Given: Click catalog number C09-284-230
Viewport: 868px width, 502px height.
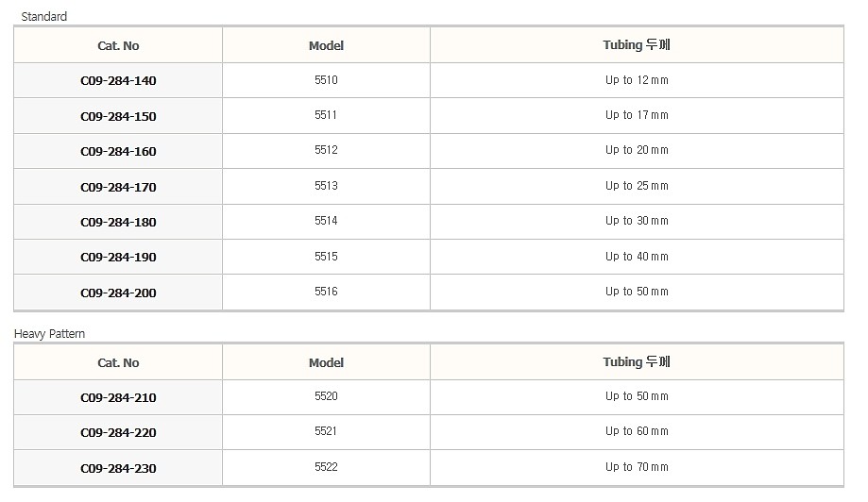Looking at the screenshot, I should pyautogui.click(x=118, y=468).
